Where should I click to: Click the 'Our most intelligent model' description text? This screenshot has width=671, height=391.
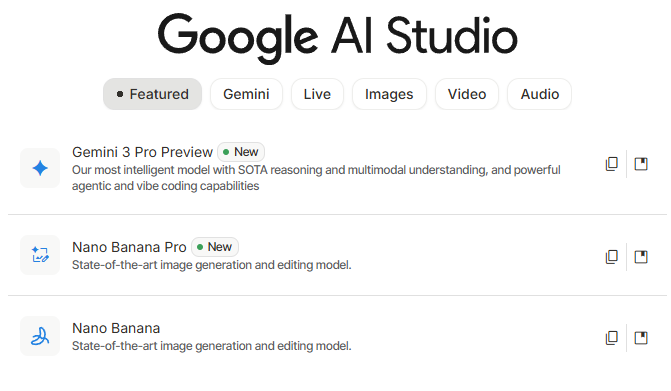click(x=316, y=178)
